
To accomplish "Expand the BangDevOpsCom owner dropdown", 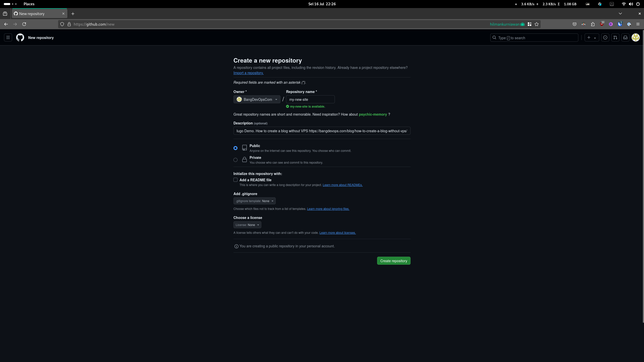I will (x=257, y=99).
